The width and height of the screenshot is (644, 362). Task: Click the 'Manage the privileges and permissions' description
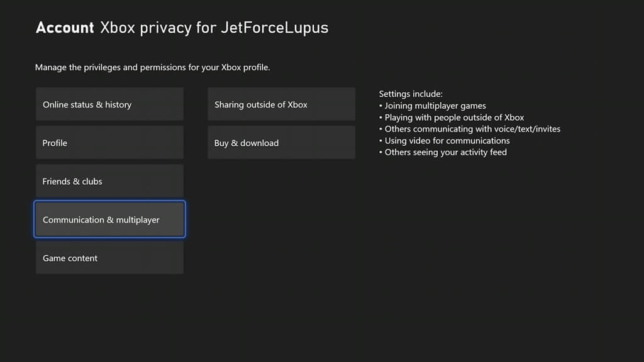[152, 67]
